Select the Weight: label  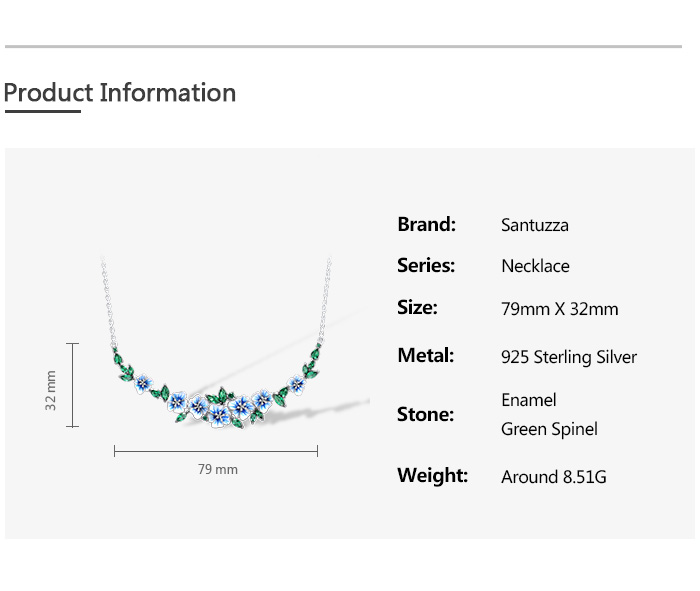(432, 475)
